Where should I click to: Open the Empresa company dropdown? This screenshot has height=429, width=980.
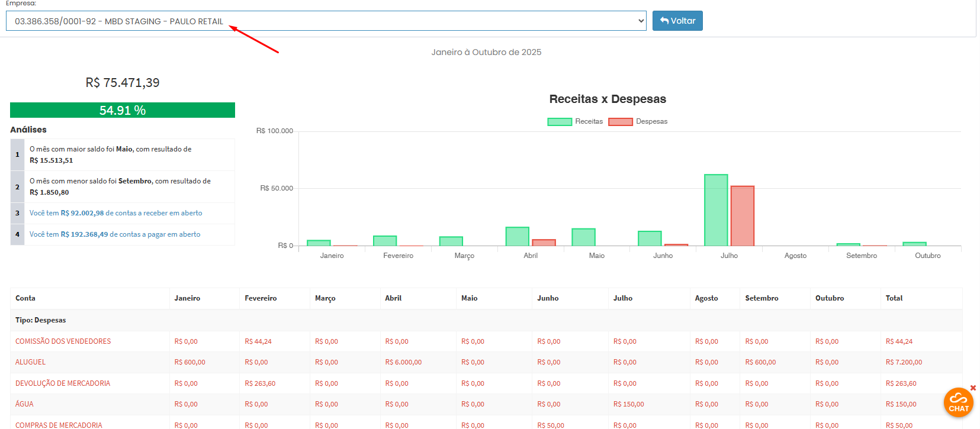(326, 21)
